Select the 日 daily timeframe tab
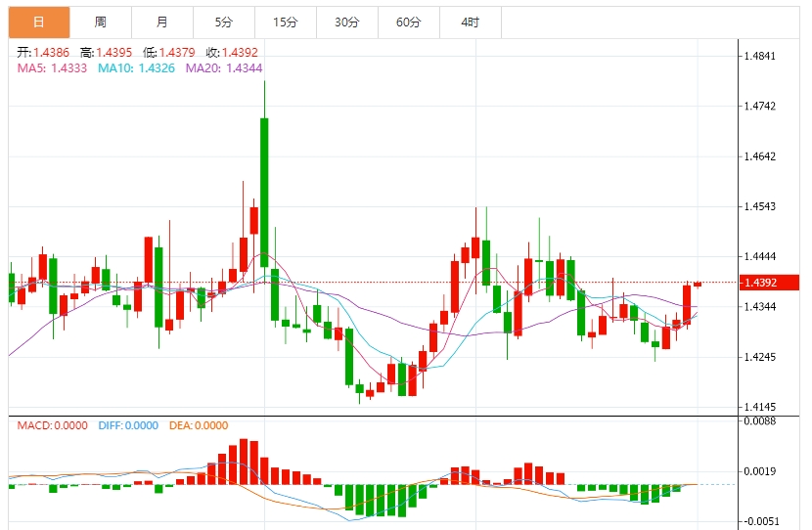The width and height of the screenshot is (812, 530). (x=39, y=22)
